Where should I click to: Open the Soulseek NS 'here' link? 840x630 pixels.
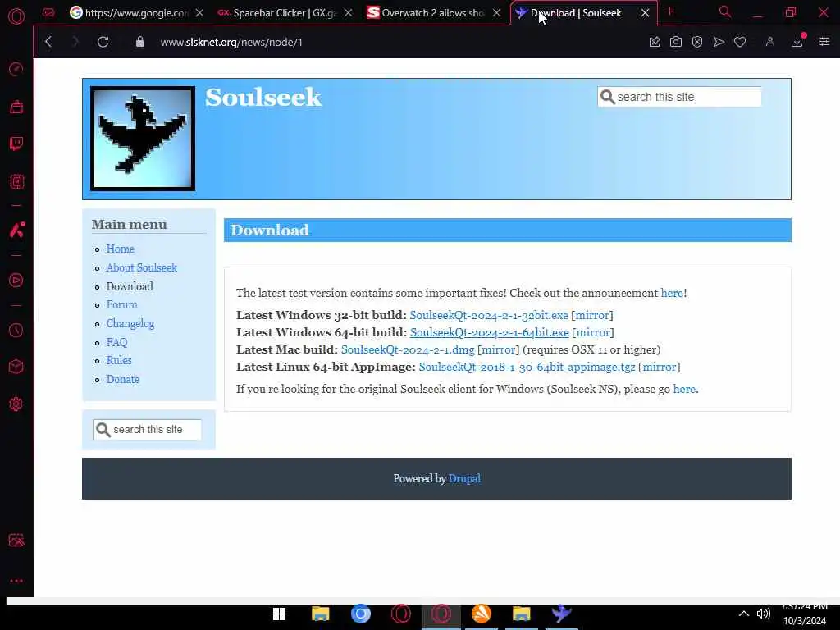[x=684, y=389]
